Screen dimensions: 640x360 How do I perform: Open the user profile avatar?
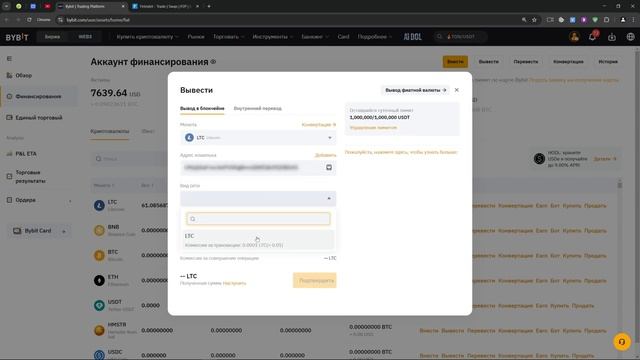click(574, 37)
